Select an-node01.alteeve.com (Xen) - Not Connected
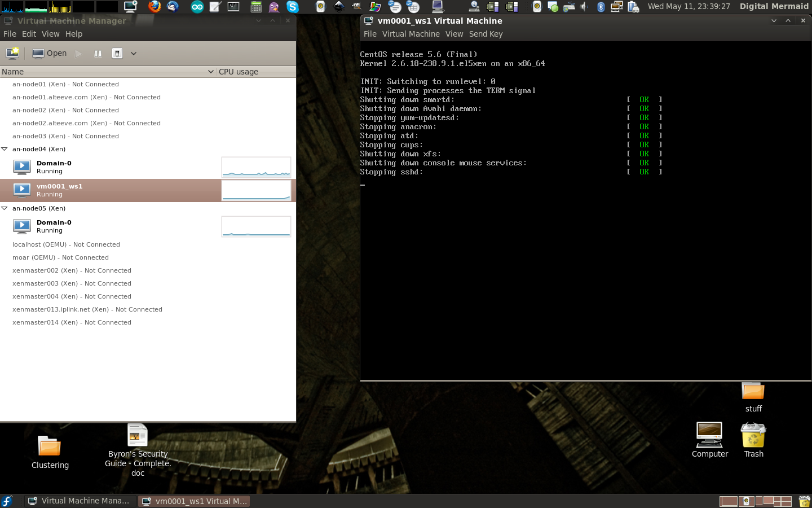This screenshot has height=508, width=812. click(x=86, y=97)
